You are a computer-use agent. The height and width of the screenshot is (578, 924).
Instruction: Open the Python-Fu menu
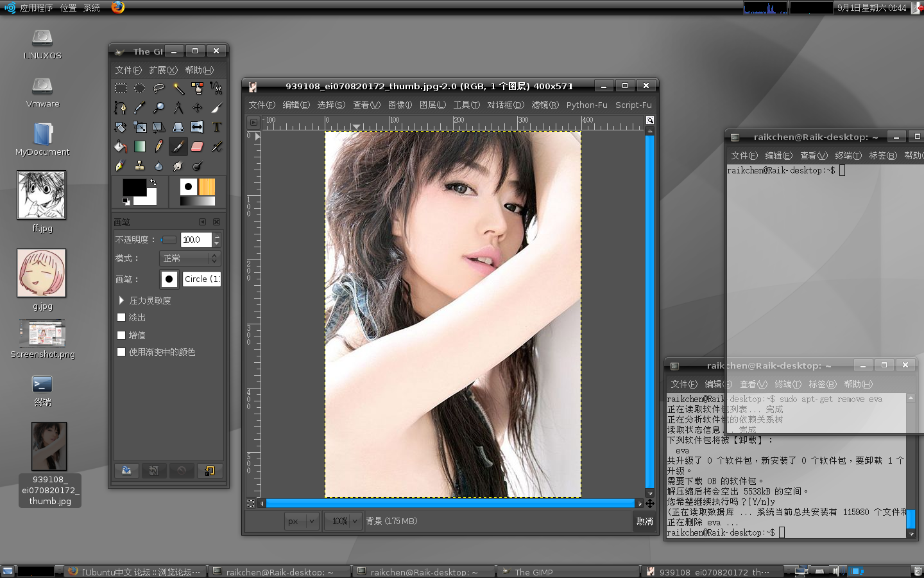tap(586, 105)
